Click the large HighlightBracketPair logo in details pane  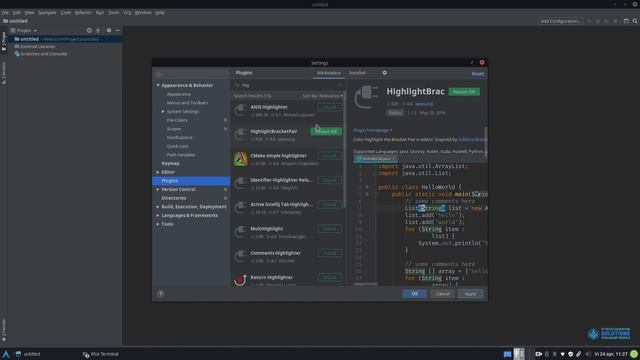(366, 97)
